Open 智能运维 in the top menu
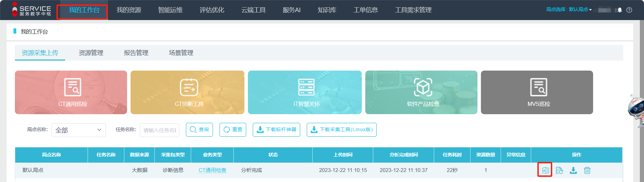This screenshot has width=644, height=182. coord(170,10)
